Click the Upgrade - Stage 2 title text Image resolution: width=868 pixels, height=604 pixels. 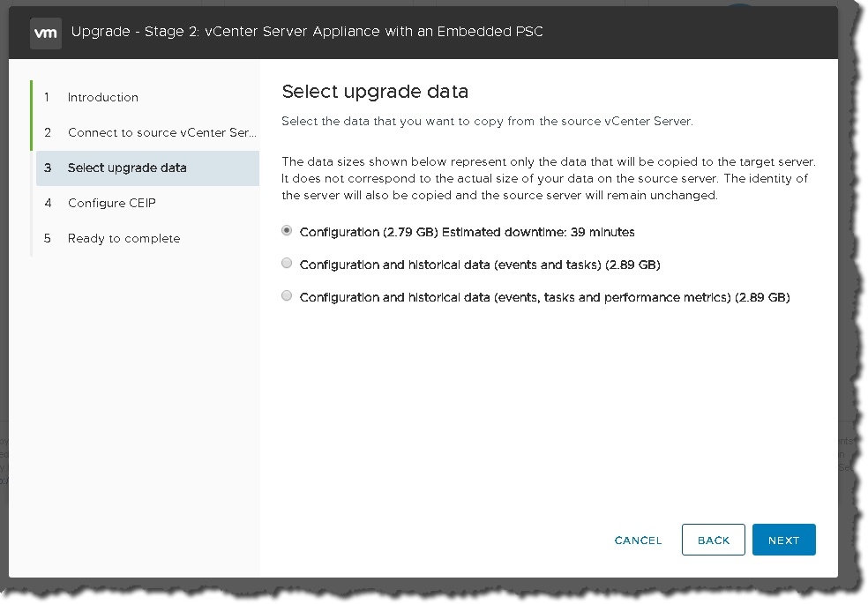coord(306,33)
